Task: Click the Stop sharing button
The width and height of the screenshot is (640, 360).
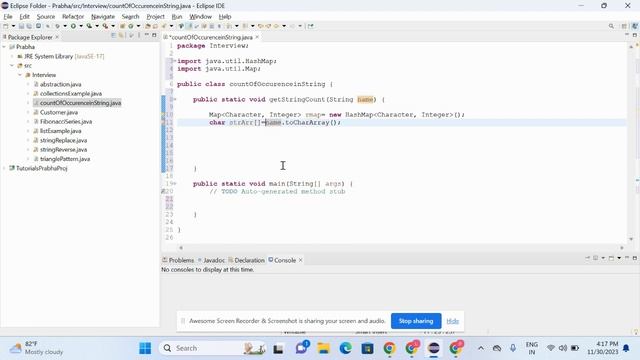Action: point(416,321)
